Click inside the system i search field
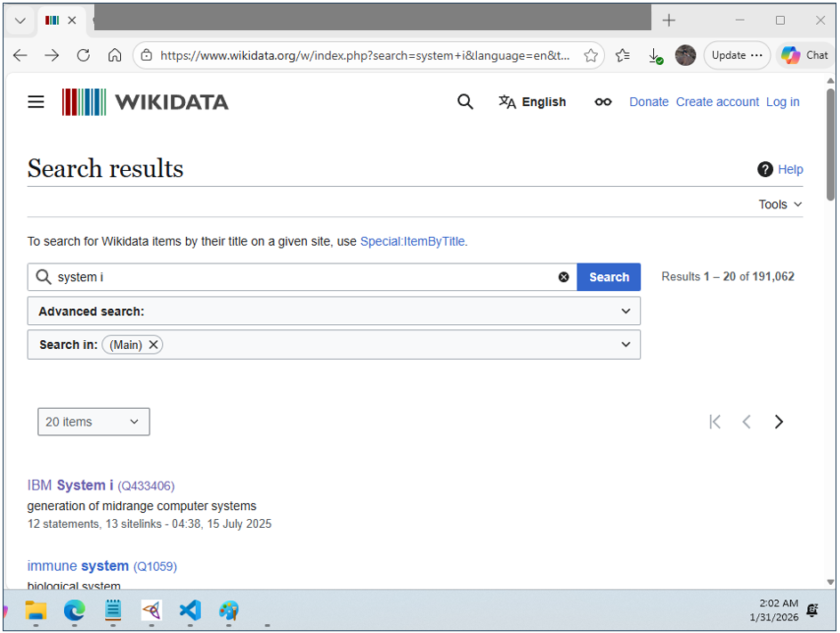The width and height of the screenshot is (840, 633). 303,277
